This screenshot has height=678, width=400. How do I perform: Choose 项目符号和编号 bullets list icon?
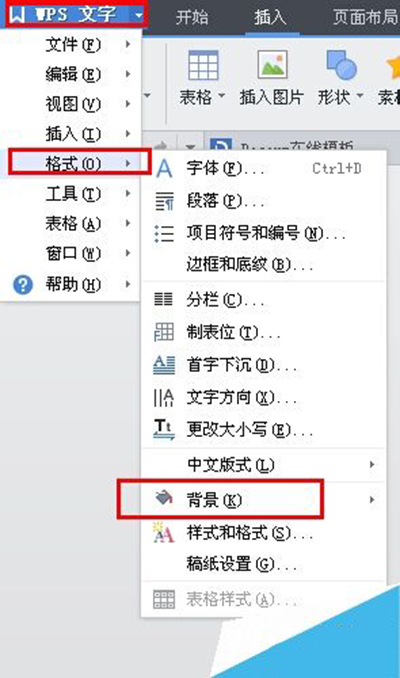[164, 233]
